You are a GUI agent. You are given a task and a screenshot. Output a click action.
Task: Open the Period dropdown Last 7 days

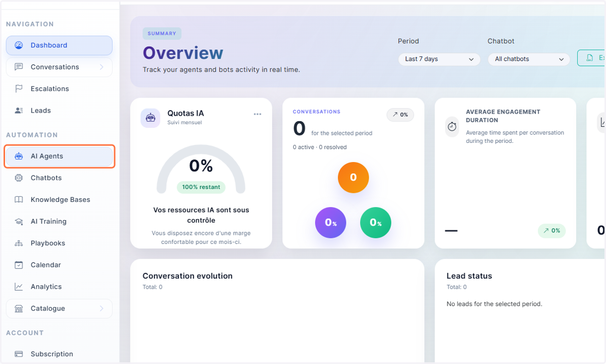(x=439, y=59)
